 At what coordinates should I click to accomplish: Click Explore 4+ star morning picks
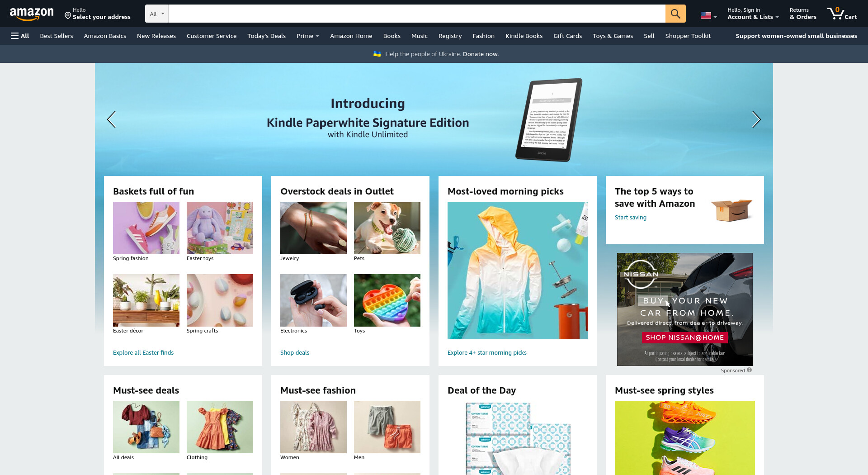click(x=487, y=352)
